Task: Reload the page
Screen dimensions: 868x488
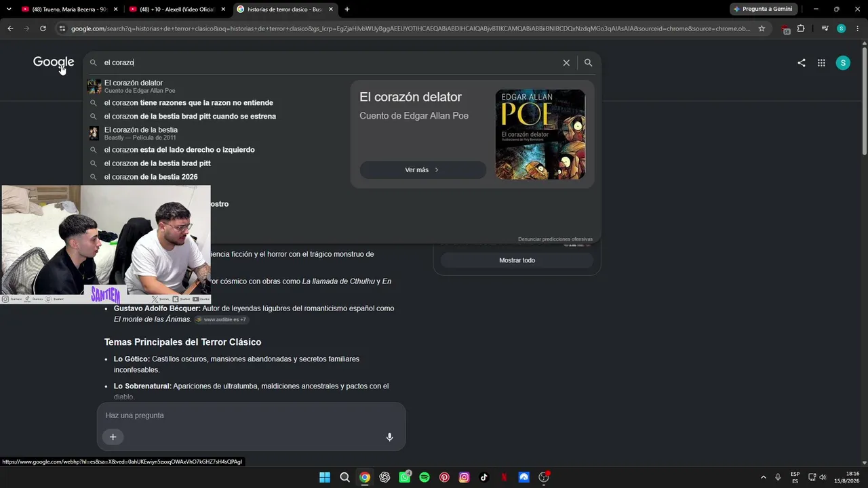Action: [x=43, y=28]
